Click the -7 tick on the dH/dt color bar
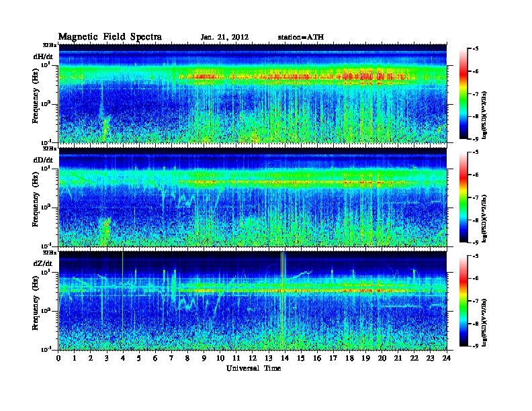The height and width of the screenshot is (411, 532). (476, 94)
